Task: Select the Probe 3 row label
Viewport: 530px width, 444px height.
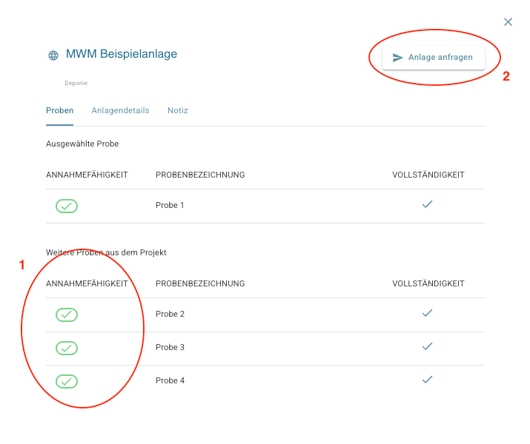Action: [170, 347]
